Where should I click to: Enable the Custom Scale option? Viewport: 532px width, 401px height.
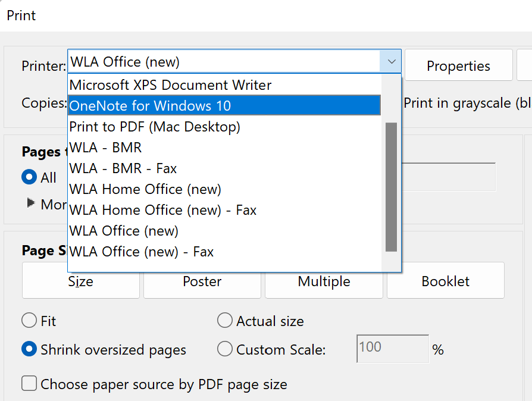pos(225,350)
